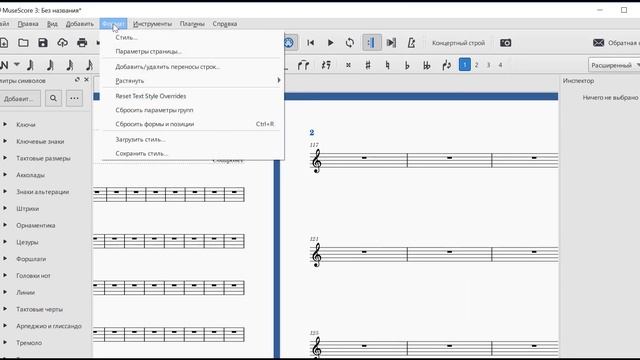The width and height of the screenshot is (640, 360).
Task: Close the palettes panel
Action: [x=86, y=80]
